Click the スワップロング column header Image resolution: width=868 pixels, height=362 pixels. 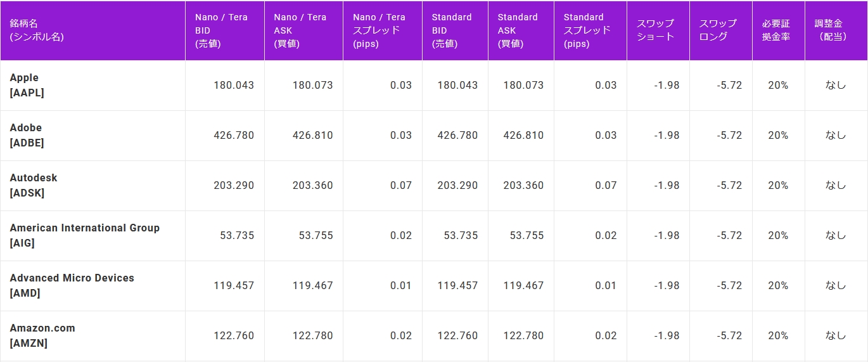click(718, 30)
